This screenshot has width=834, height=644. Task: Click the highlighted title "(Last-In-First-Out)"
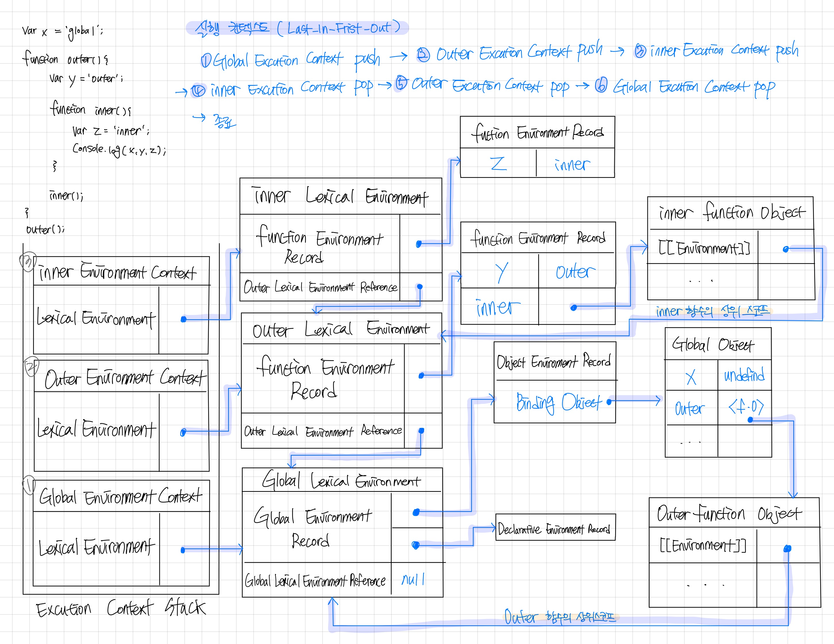click(339, 28)
